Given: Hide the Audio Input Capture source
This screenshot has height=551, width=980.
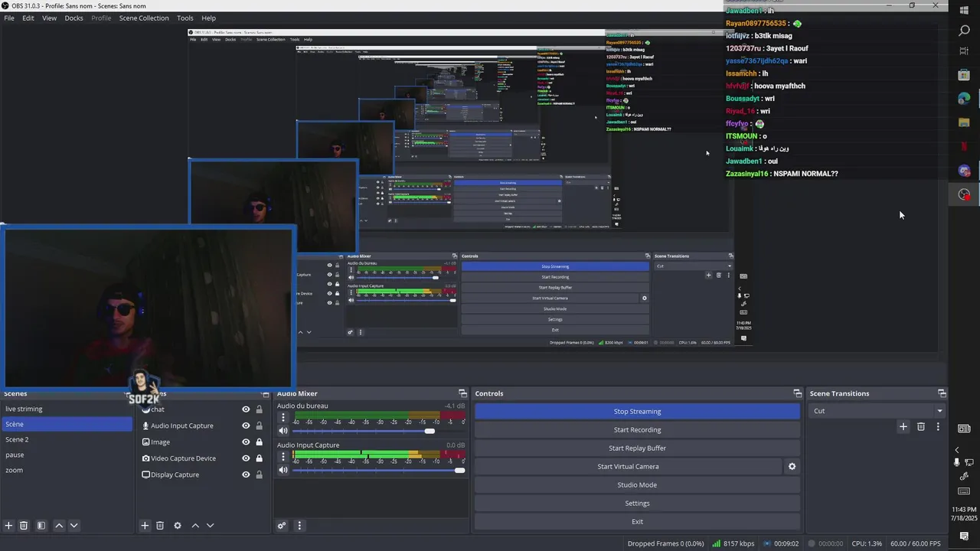Looking at the screenshot, I should (x=246, y=425).
